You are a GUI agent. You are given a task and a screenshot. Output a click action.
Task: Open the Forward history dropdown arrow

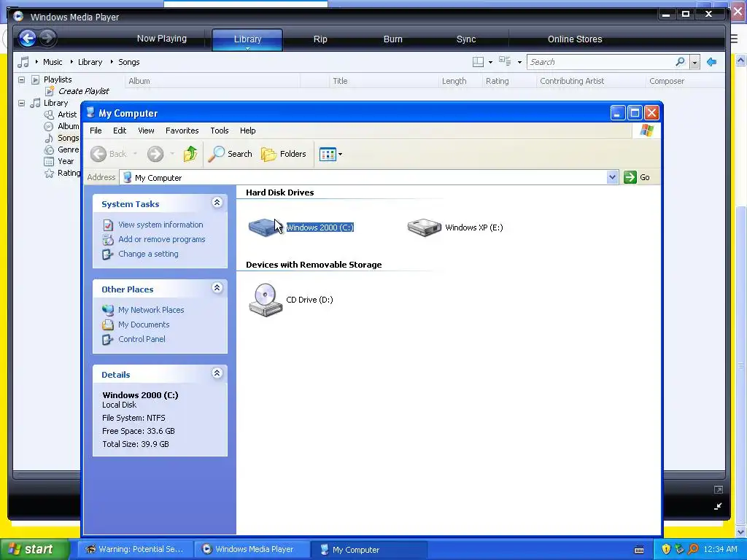coord(172,154)
